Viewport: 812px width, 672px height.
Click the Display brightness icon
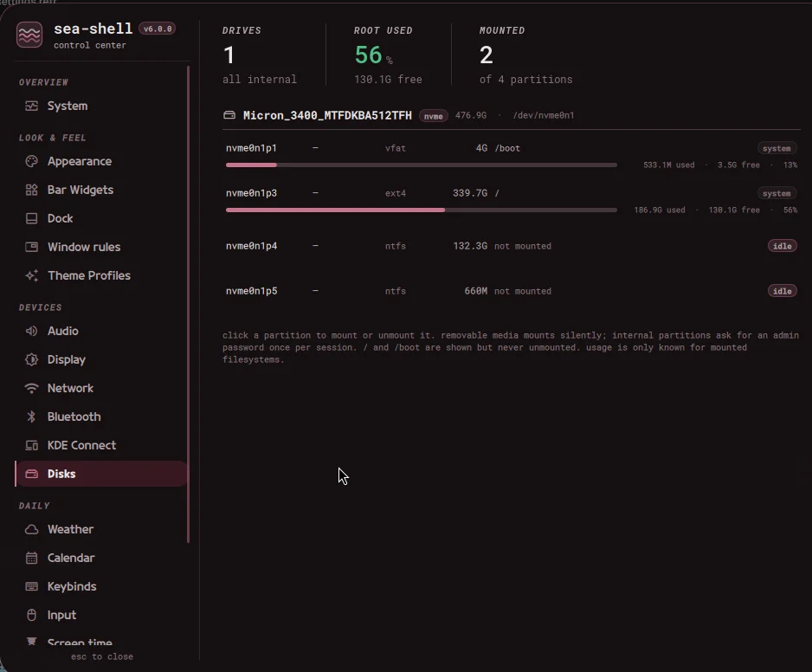(x=31, y=359)
